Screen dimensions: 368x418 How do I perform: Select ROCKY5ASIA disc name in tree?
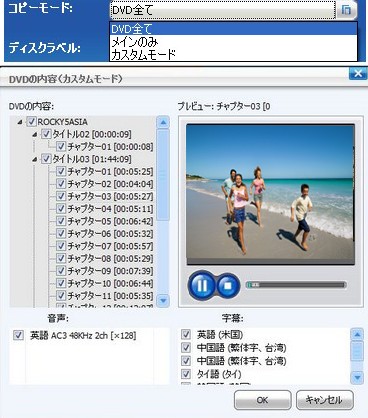pyautogui.click(x=63, y=122)
